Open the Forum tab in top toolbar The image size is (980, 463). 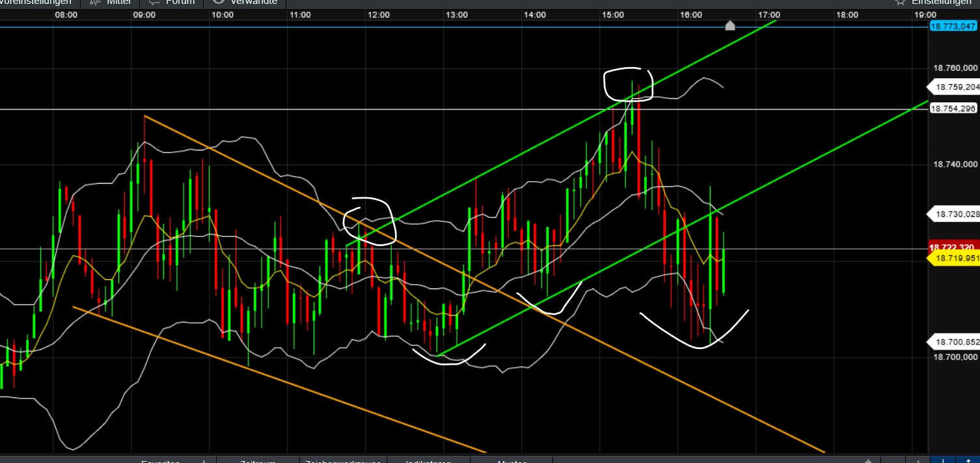172,3
